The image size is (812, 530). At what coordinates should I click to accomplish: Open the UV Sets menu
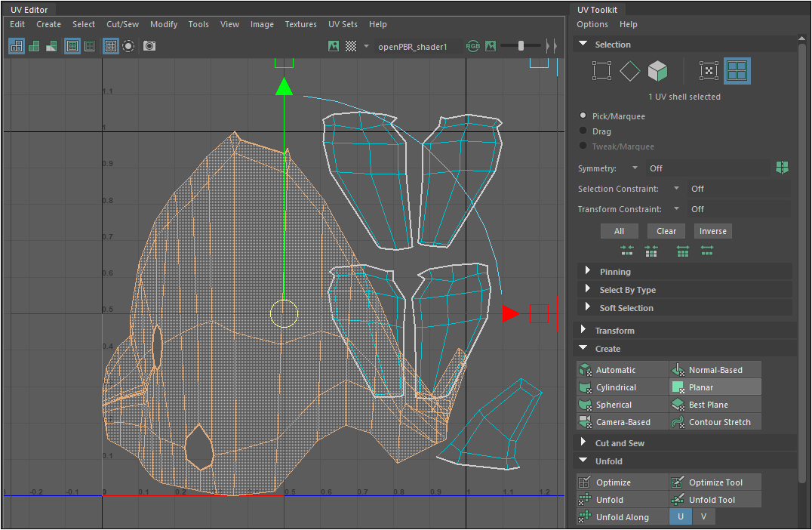[x=343, y=24]
